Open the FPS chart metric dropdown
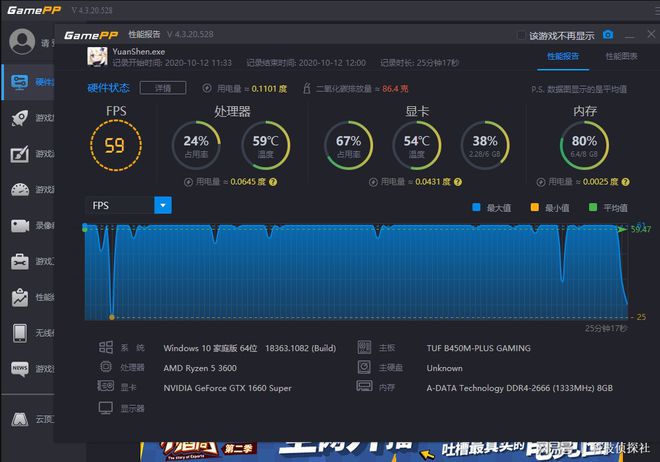 (162, 205)
